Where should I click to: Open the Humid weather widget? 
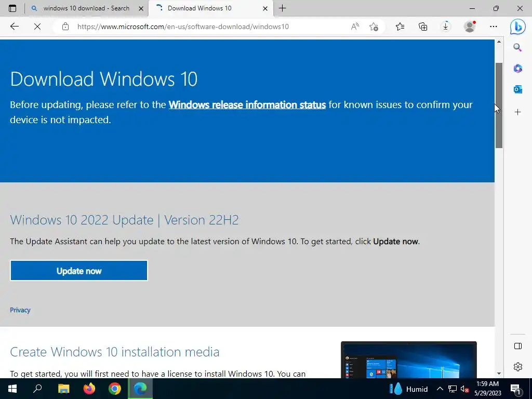pos(409,389)
